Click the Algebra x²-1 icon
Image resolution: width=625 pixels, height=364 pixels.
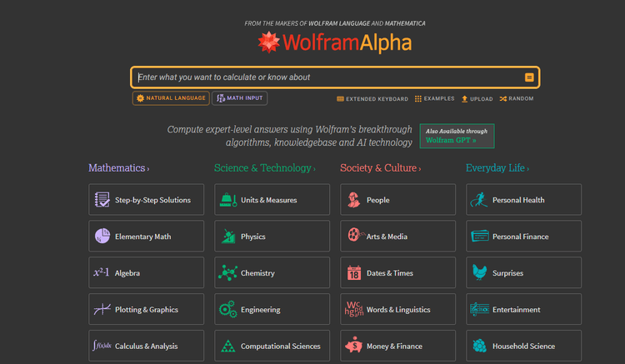[101, 272]
